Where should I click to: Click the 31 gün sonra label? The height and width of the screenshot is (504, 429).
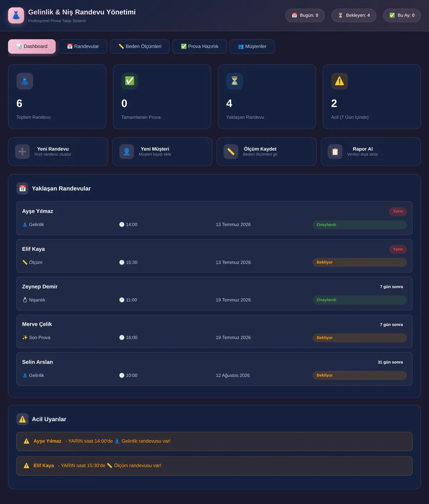[390, 362]
